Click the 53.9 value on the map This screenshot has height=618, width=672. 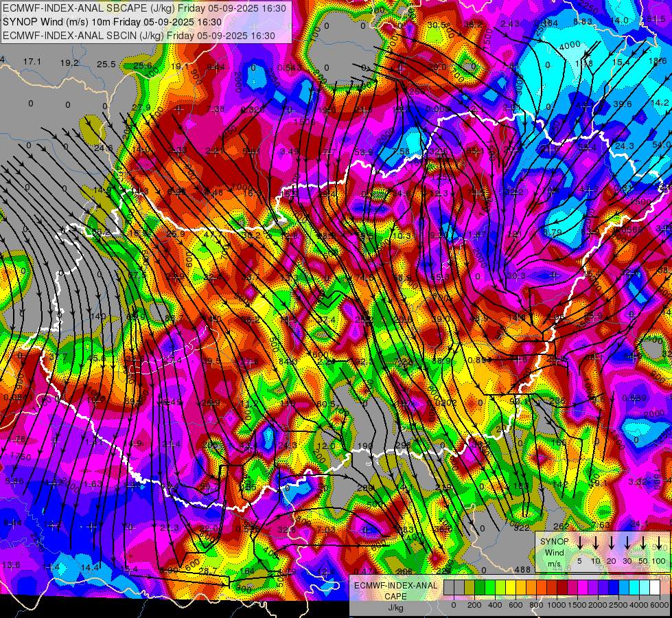[x=364, y=152]
